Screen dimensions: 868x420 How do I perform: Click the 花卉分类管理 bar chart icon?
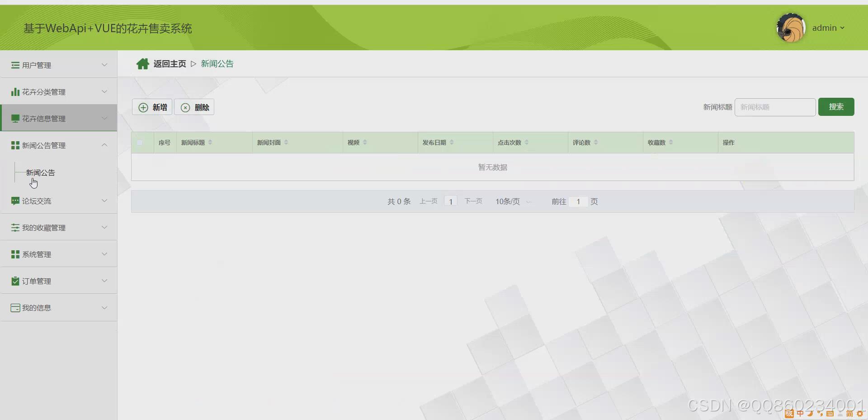click(15, 92)
